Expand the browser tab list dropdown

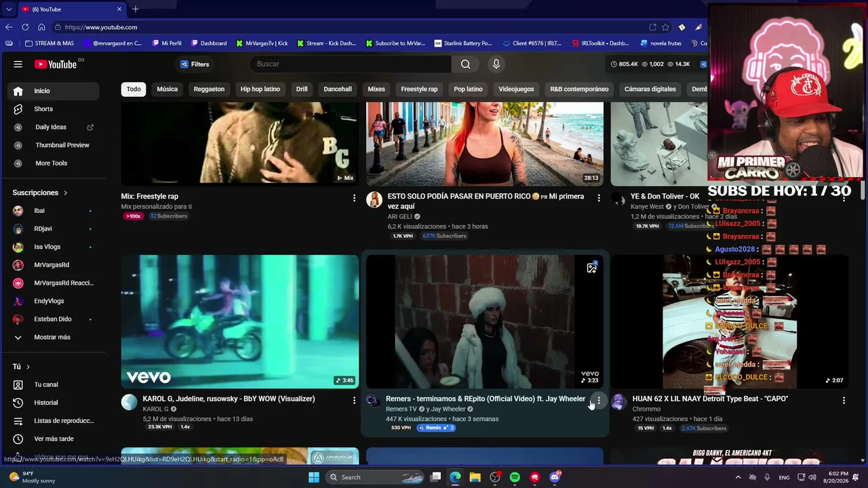[x=9, y=9]
